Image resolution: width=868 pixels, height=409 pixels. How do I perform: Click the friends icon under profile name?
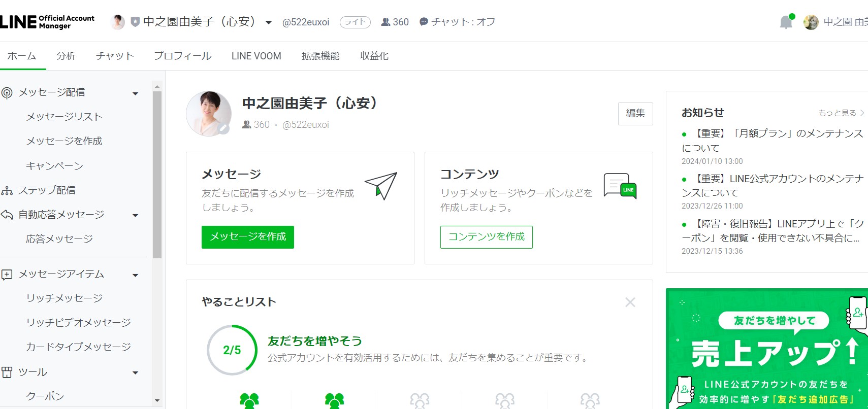(246, 125)
